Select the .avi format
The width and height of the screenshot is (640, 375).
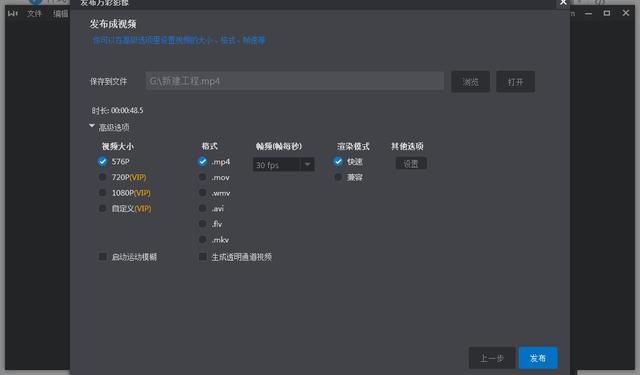click(202, 209)
